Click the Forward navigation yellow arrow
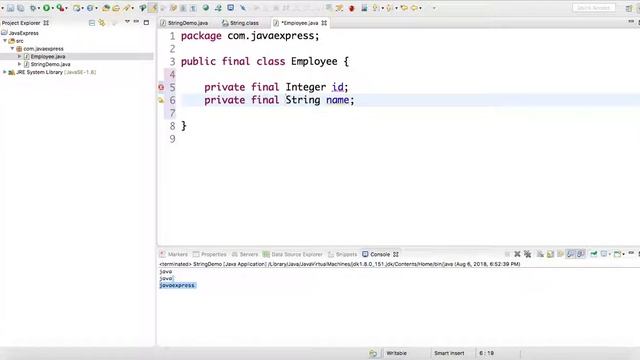This screenshot has height=360, width=640. 414,8
